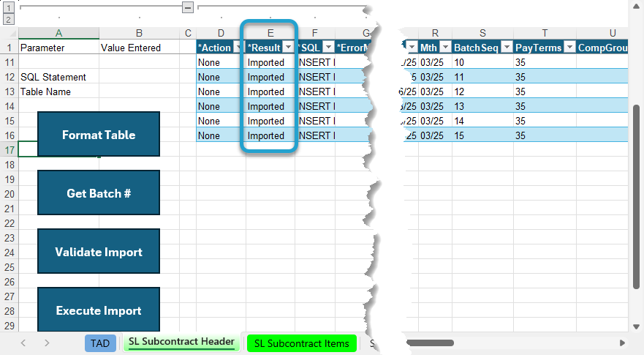Open the Mth column filter dropdown

click(445, 48)
